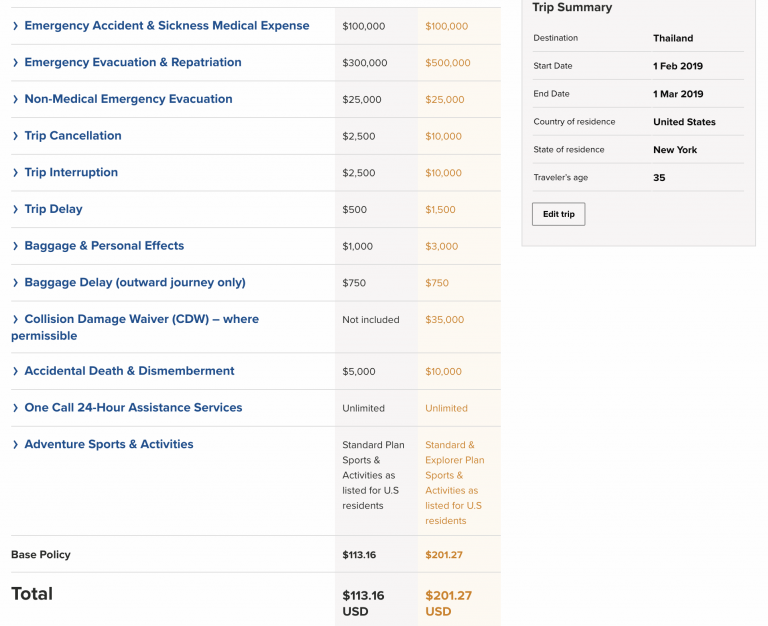Expand One Call 24-Hour Assistance Services
The height and width of the screenshot is (626, 768).
133,408
